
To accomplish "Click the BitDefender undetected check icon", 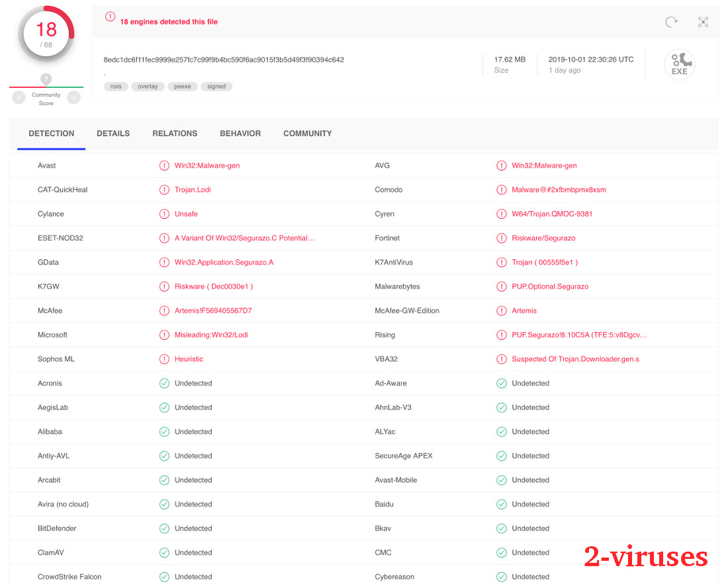I will [164, 528].
